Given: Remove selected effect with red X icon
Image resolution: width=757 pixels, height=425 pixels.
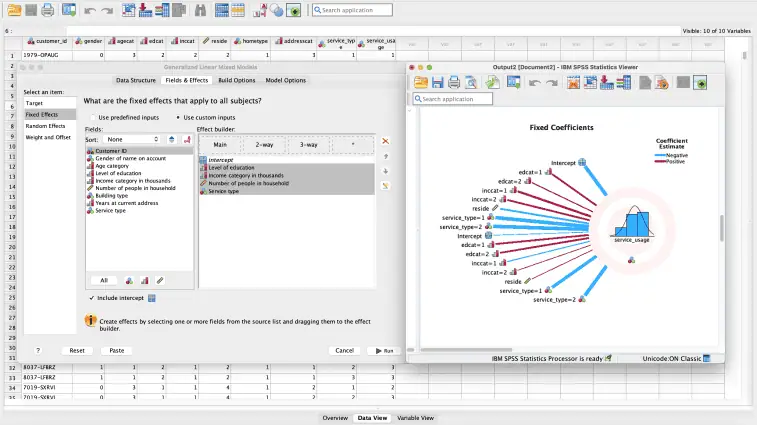Looking at the screenshot, I should pos(385,141).
